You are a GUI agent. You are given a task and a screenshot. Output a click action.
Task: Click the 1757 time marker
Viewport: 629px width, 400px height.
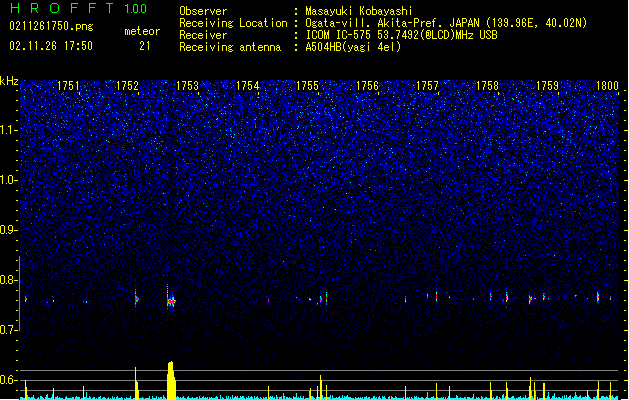[427, 86]
